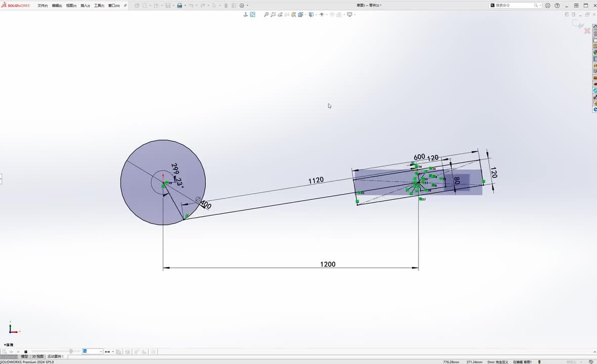
Task: Click the 完全定义 status bar text
Action: pyautogui.click(x=502, y=362)
